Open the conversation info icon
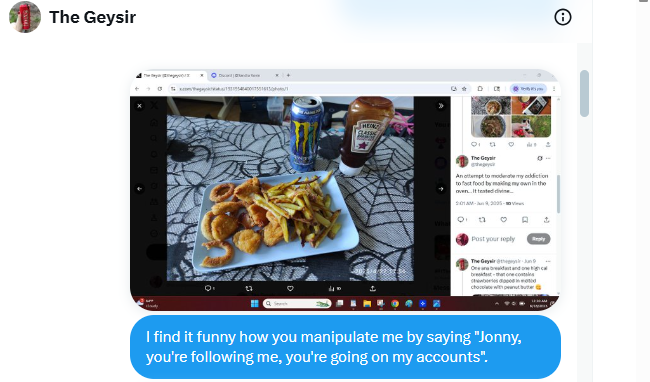This screenshot has width=650, height=382. 563,17
